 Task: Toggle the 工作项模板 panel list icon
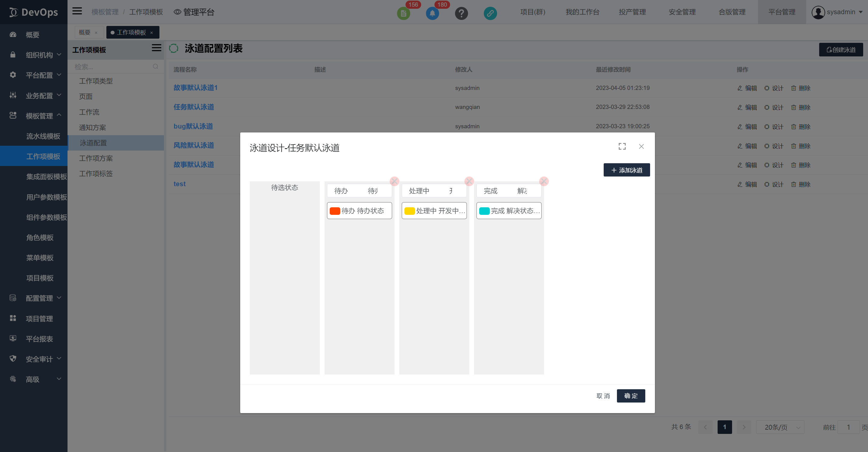pyautogui.click(x=156, y=48)
